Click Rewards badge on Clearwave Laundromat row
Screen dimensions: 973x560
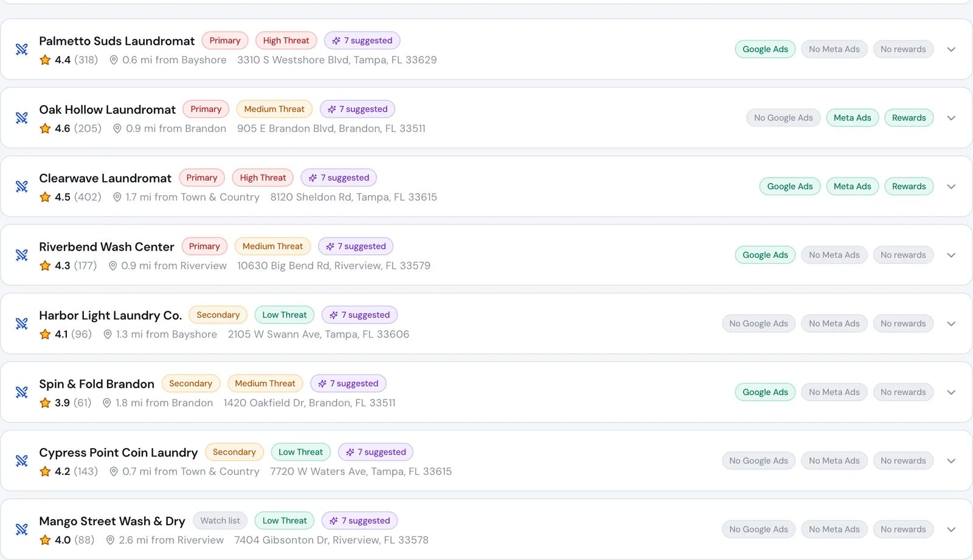[909, 187]
